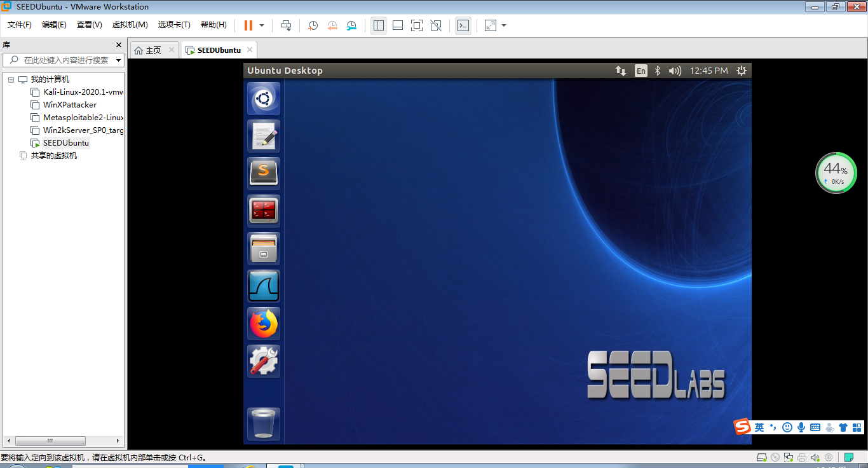Open the Files manager in the dock

263,249
